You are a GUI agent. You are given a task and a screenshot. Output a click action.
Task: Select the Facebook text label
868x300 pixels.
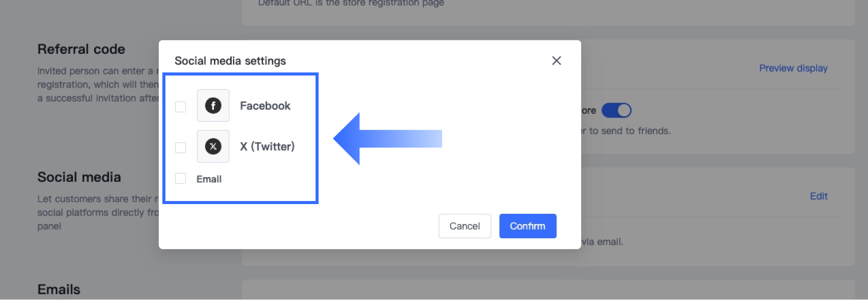tap(265, 106)
